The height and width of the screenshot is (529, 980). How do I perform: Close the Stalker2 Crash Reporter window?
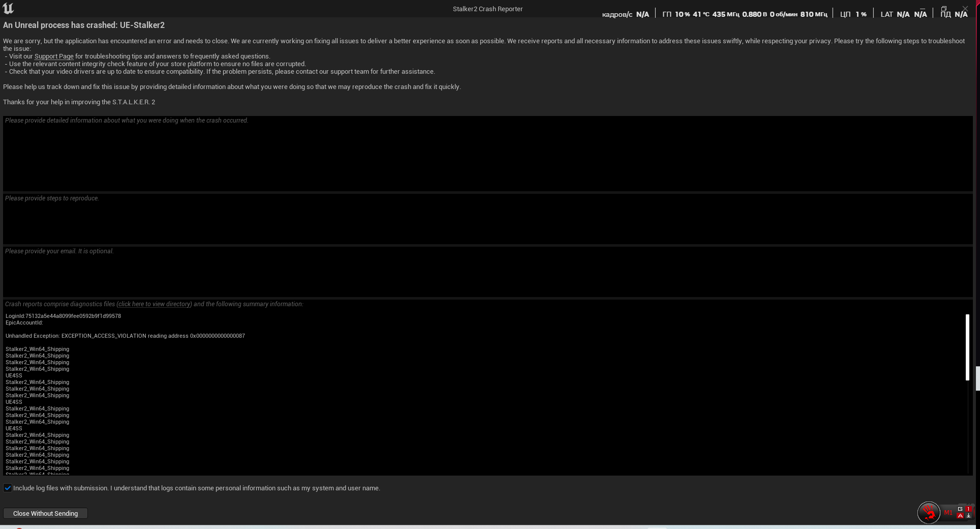[x=965, y=9]
